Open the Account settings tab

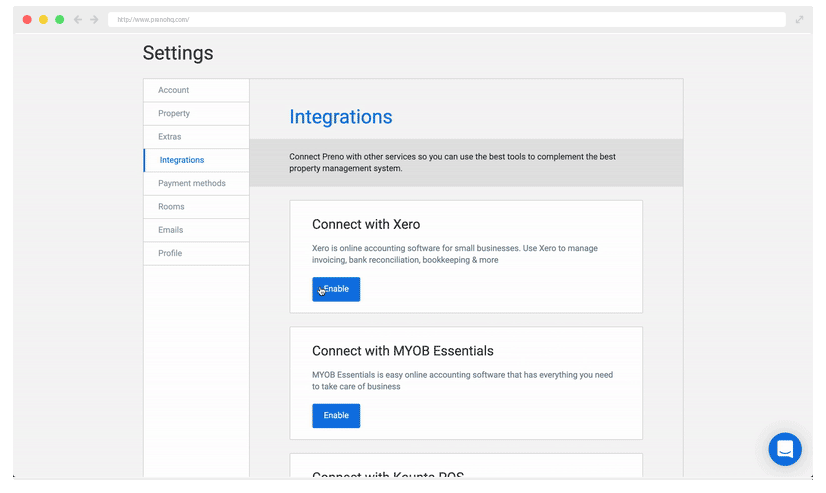196,90
